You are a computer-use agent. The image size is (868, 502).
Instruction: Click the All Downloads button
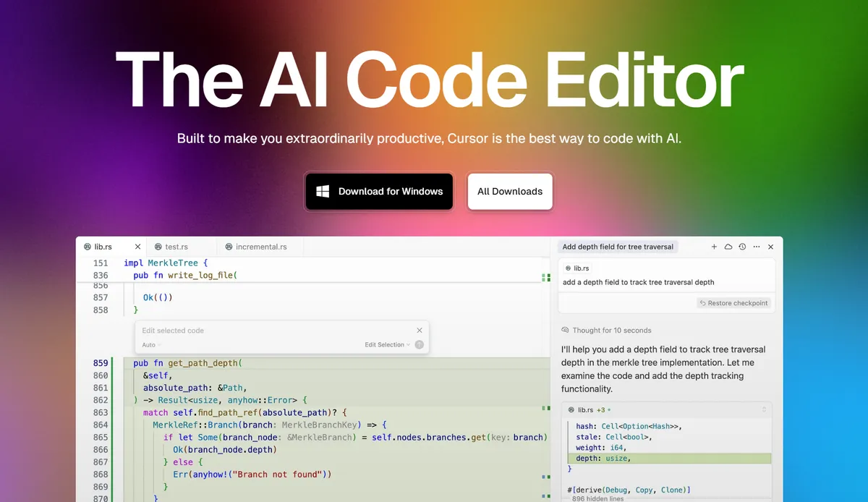[x=510, y=192]
